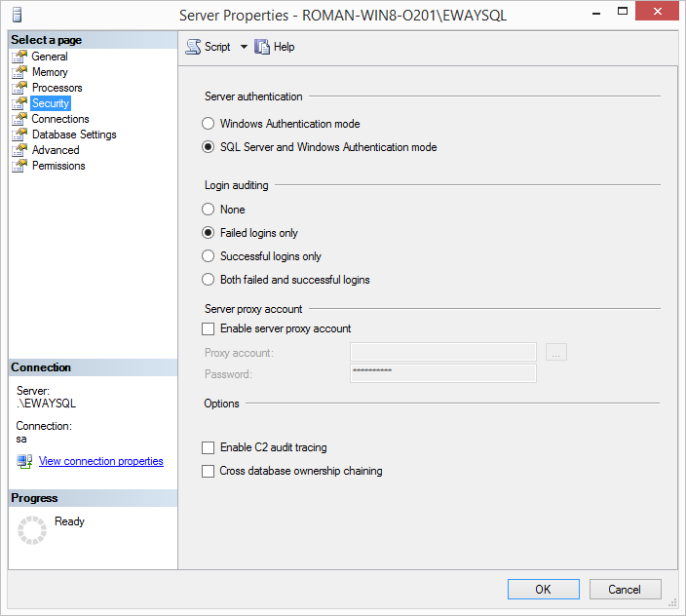Expand the Script dropdown arrow
The width and height of the screenshot is (686, 616).
(244, 47)
